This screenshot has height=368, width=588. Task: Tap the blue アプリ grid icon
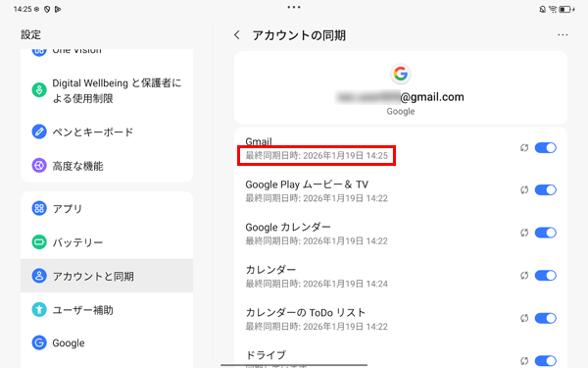click(39, 208)
